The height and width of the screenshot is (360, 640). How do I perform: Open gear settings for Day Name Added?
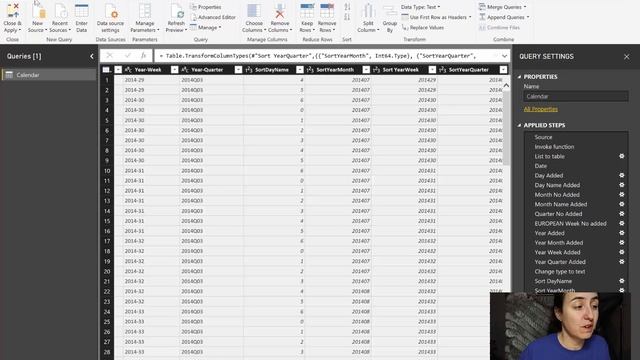tap(622, 185)
